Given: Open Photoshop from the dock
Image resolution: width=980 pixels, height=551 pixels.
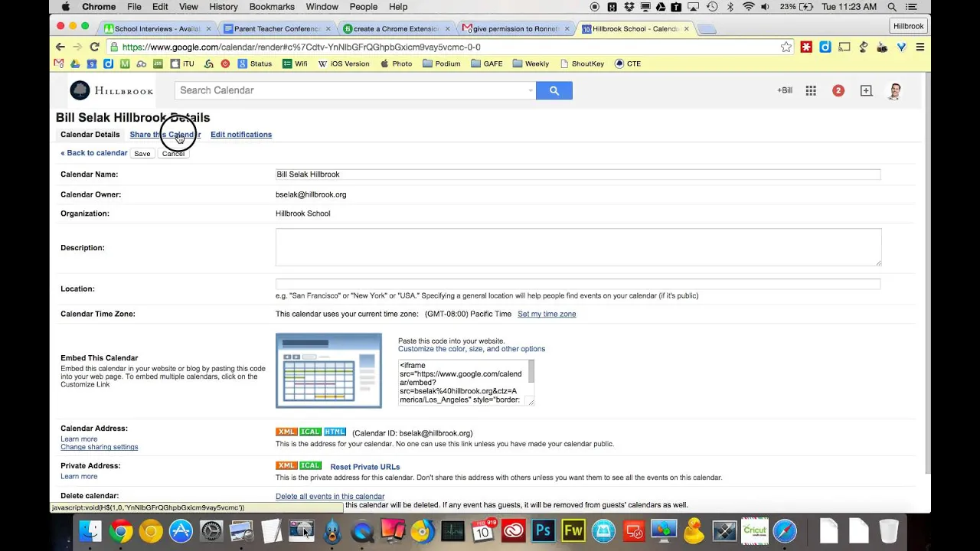Looking at the screenshot, I should click(x=544, y=530).
